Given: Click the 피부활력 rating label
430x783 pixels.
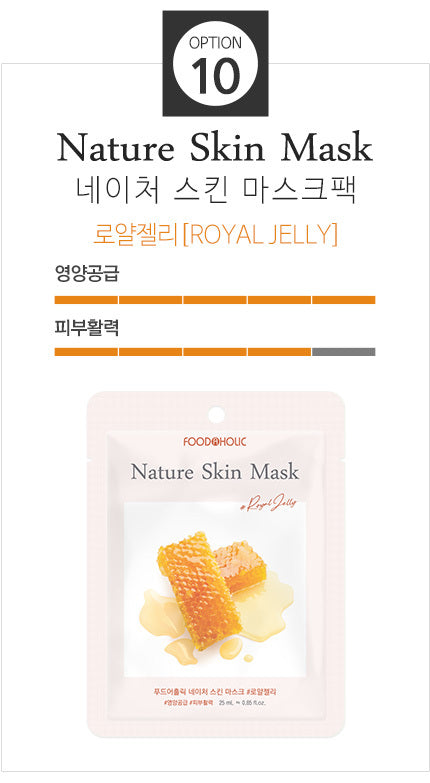Looking at the screenshot, I should click(86, 328).
